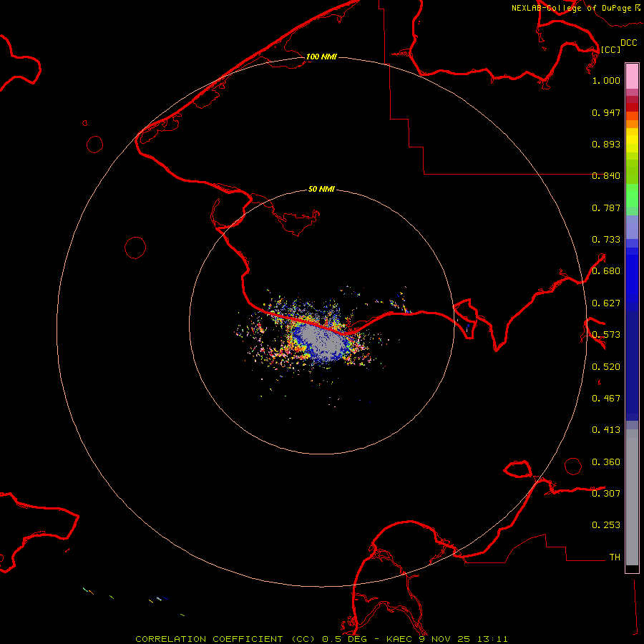644x644 pixels.
Task: Click the 0.573 color scale value
Action: click(x=606, y=335)
